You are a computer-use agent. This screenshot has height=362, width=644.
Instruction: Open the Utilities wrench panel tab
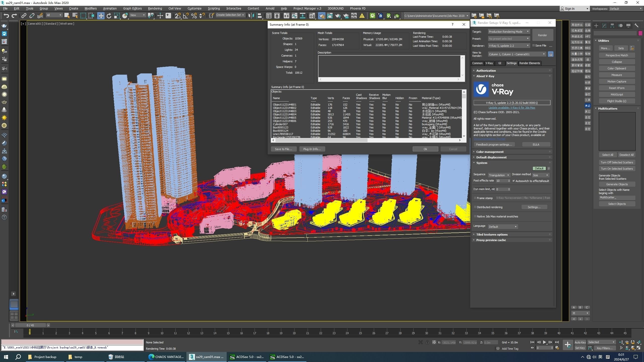tap(636, 26)
